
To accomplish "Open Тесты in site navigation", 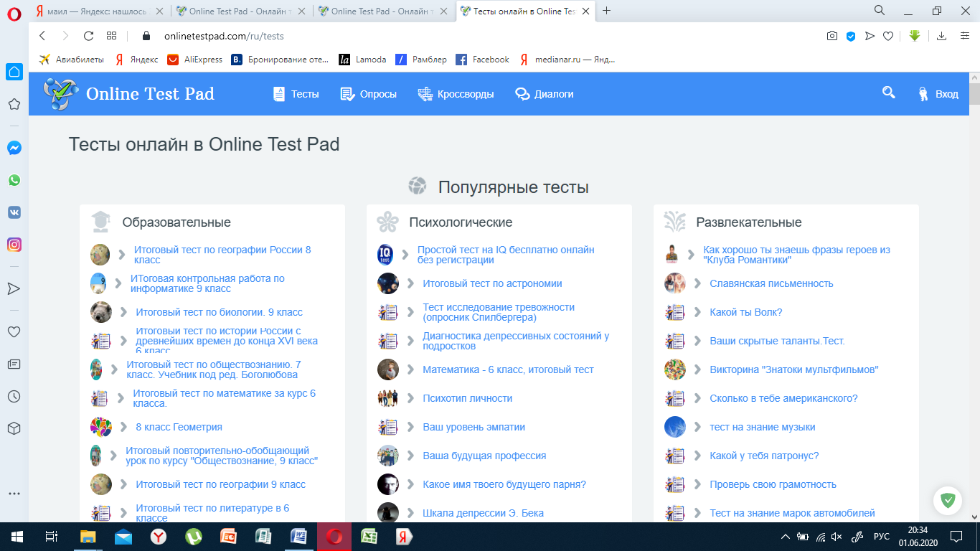I will (296, 94).
